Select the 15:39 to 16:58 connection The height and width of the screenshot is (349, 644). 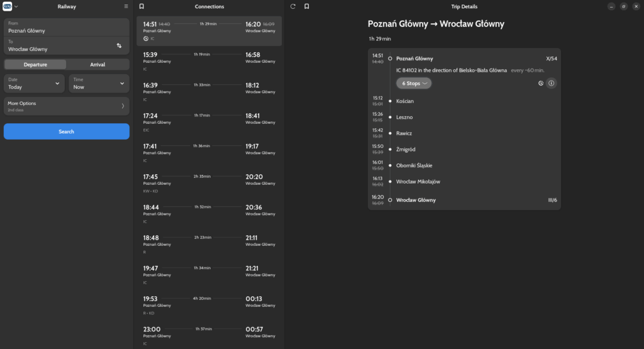tap(209, 61)
